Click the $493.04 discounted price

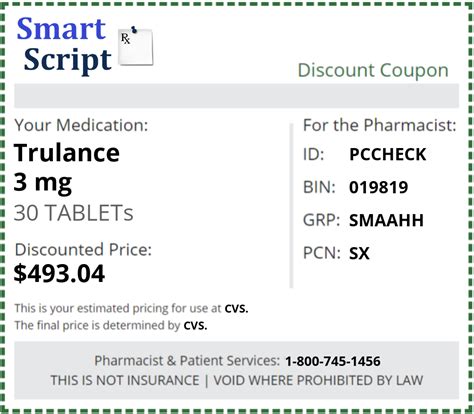(x=59, y=273)
